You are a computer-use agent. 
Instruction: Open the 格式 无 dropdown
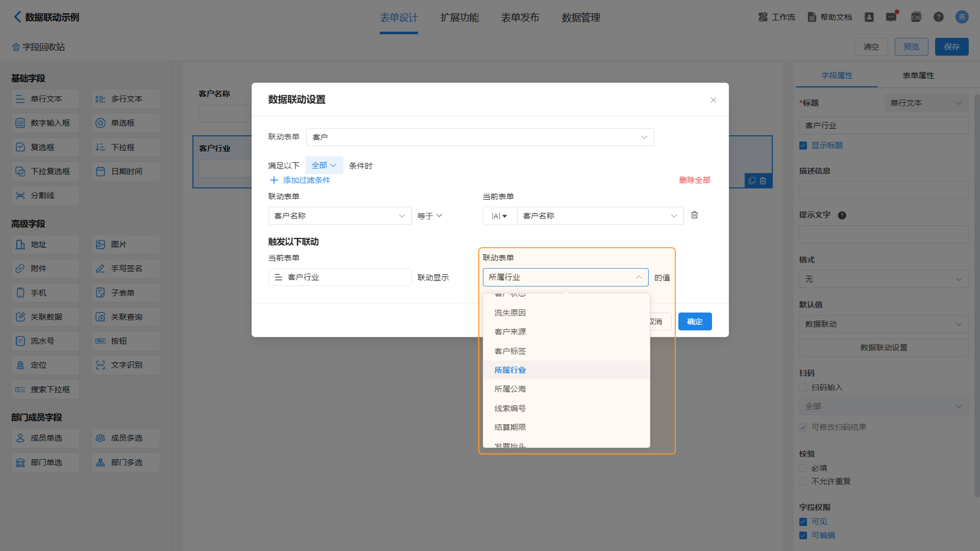883,279
